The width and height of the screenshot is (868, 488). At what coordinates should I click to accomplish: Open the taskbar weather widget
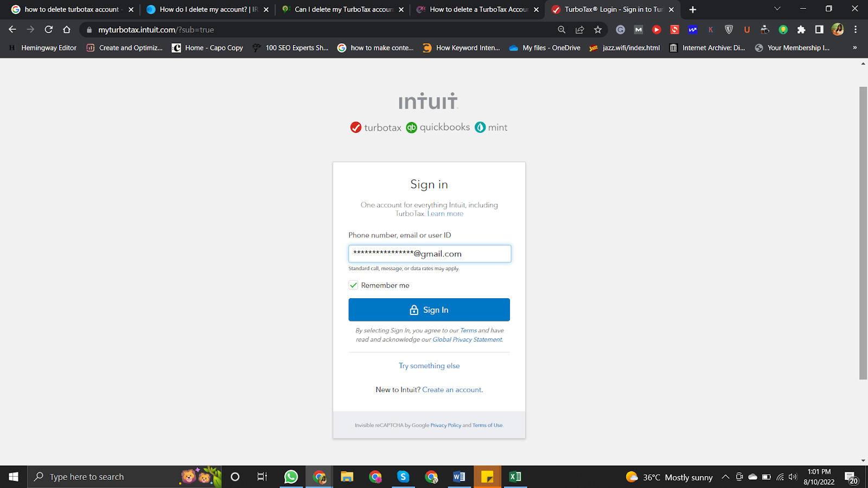pos(669,477)
